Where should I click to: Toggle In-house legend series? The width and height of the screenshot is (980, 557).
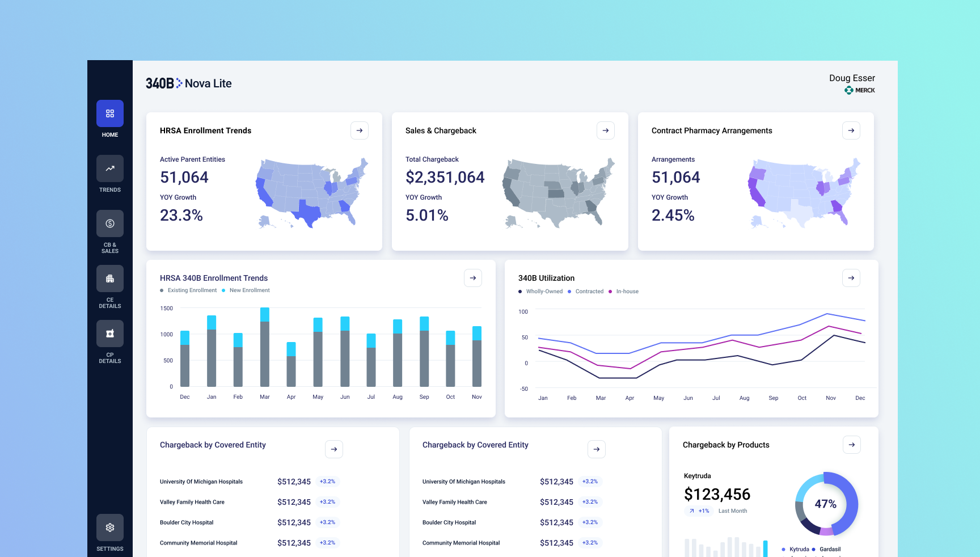[x=623, y=292]
